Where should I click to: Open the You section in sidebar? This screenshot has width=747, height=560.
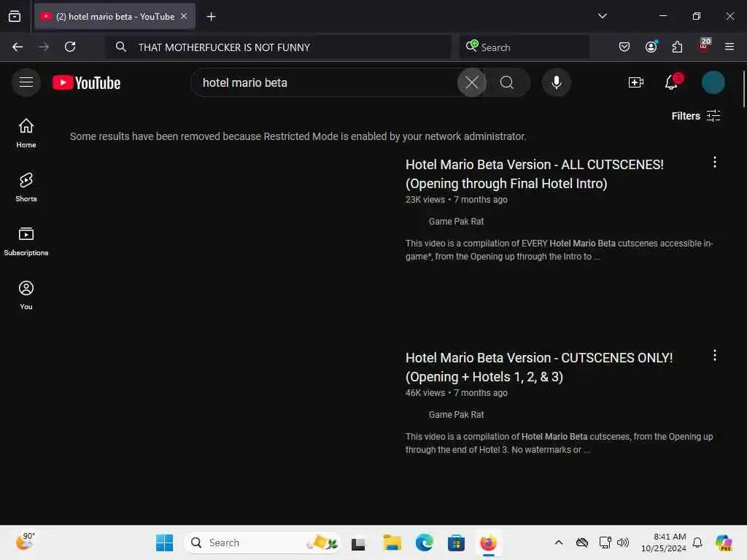coord(26,295)
